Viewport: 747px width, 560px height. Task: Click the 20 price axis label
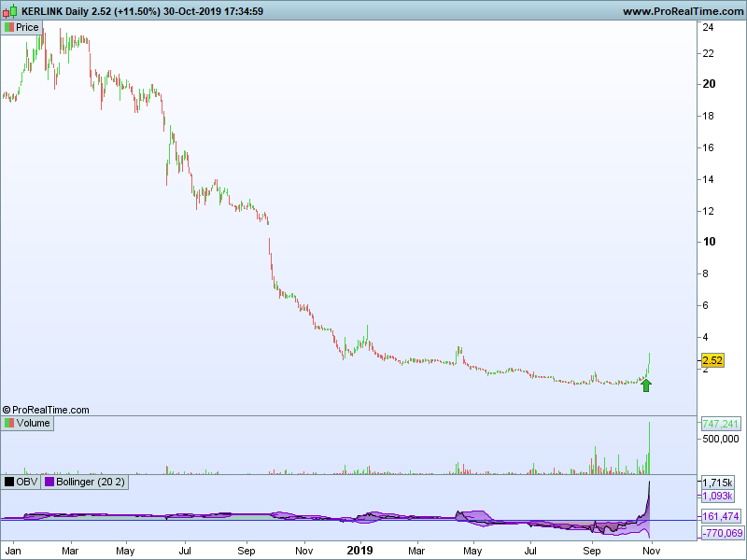pos(709,84)
